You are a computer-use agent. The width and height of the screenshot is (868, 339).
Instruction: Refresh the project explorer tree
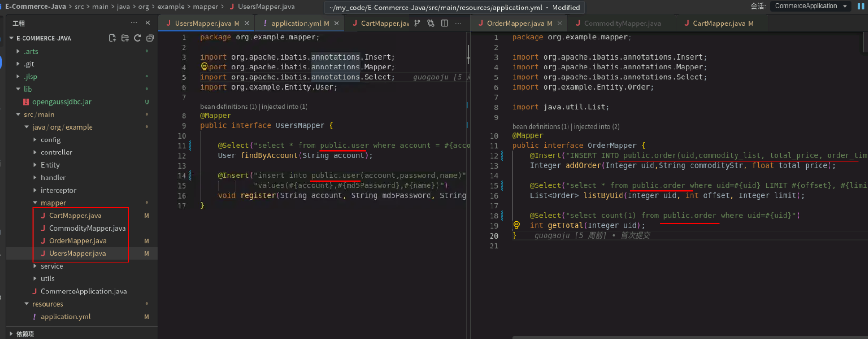[138, 38]
